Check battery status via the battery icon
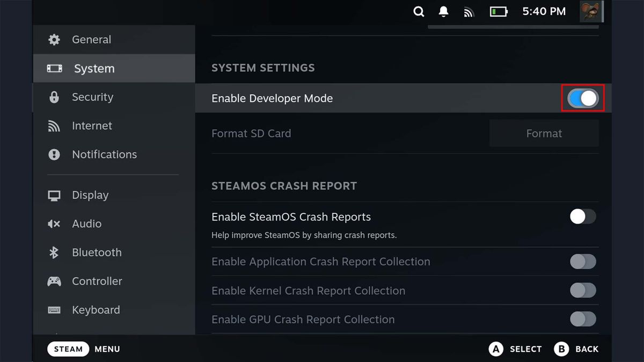 pos(499,11)
